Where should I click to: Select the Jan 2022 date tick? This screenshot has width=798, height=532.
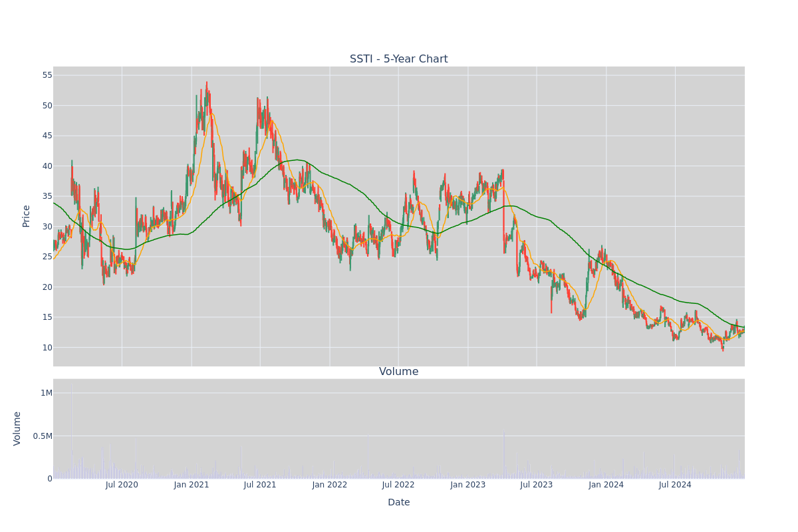(330, 485)
